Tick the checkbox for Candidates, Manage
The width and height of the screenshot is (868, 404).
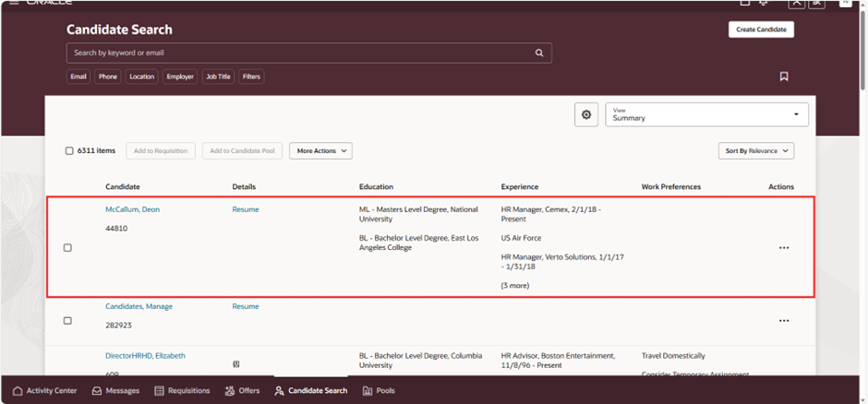tap(67, 321)
